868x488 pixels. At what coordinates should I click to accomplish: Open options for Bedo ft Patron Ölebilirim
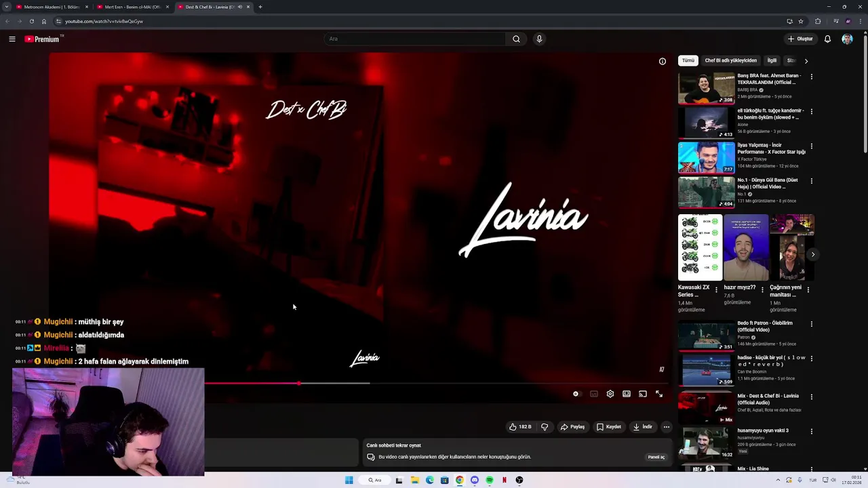(811, 324)
